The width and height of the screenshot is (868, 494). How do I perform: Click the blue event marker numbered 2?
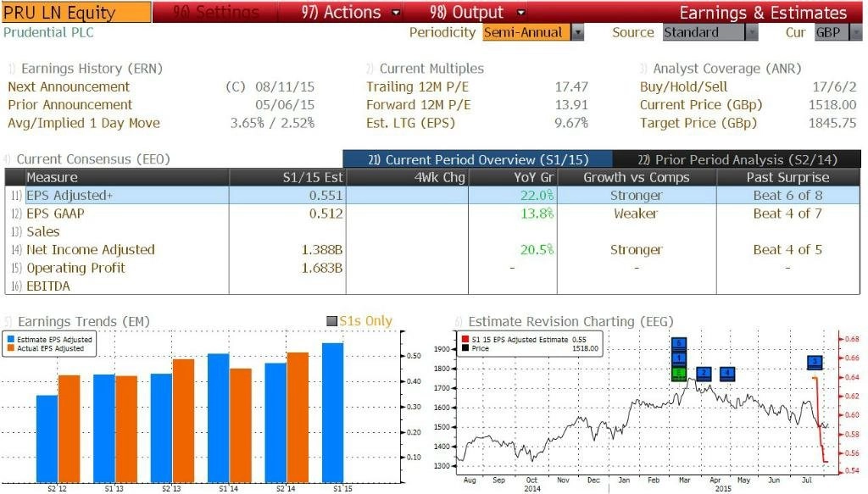703,374
